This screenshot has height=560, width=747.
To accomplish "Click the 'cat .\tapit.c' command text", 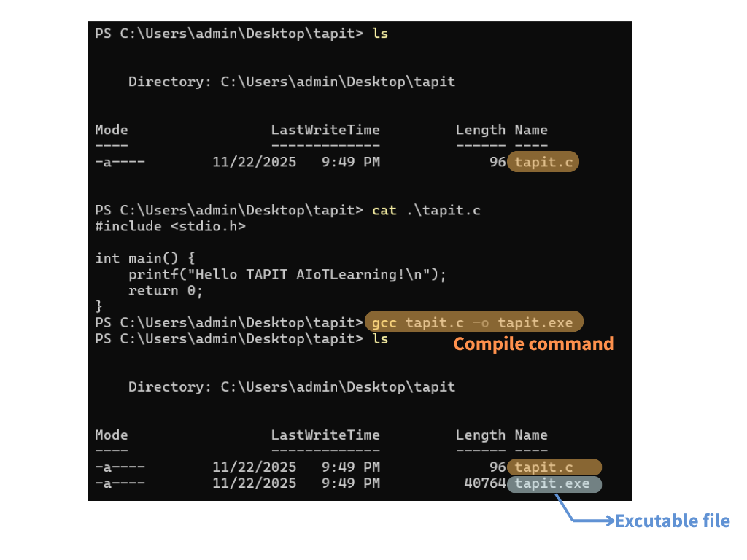I will tap(426, 211).
